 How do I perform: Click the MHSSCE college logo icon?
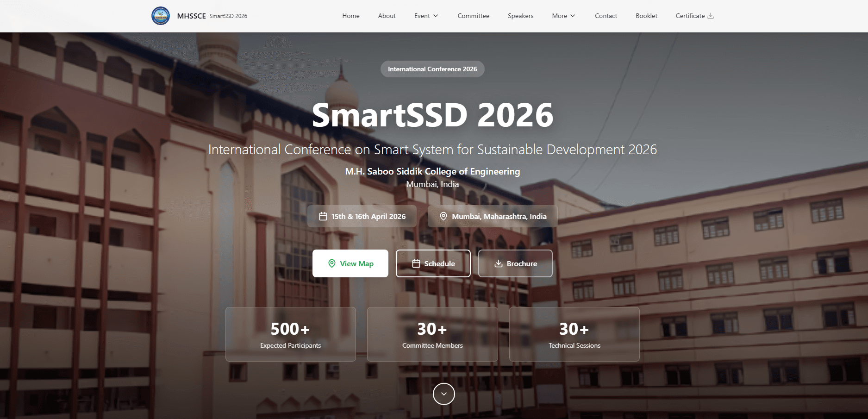161,16
